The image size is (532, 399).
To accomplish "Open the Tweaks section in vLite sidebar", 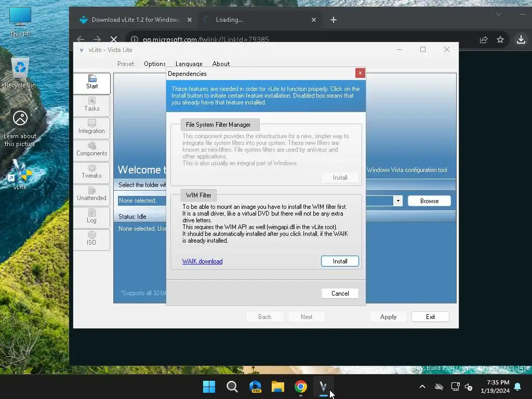I will [91, 172].
